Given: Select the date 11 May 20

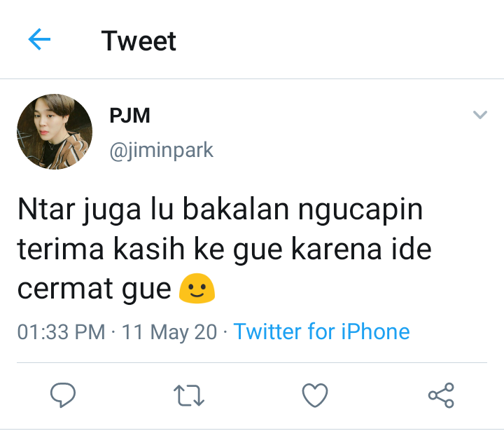Looking at the screenshot, I should [169, 331].
